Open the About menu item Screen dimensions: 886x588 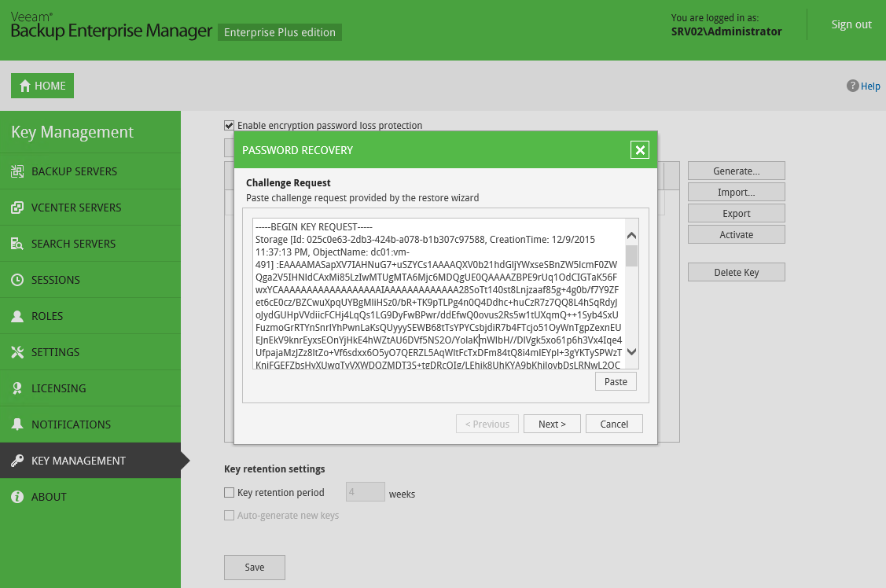[x=49, y=497]
